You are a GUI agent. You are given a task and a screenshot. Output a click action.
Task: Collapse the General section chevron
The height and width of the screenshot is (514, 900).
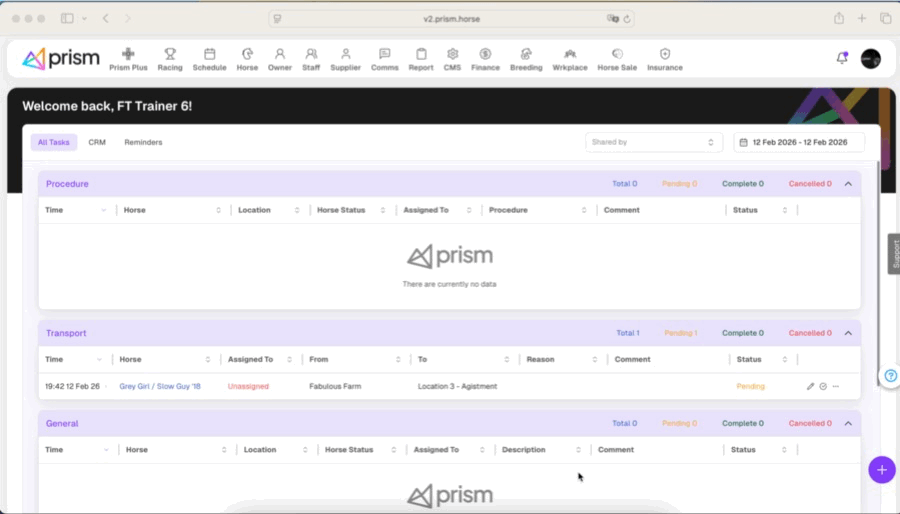(x=848, y=423)
